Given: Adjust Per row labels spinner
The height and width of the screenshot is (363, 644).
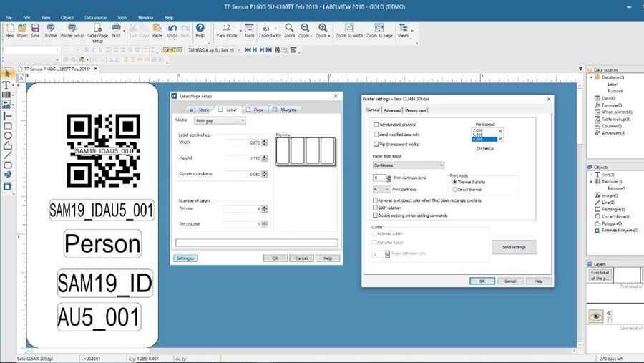Looking at the screenshot, I should pos(265,209).
